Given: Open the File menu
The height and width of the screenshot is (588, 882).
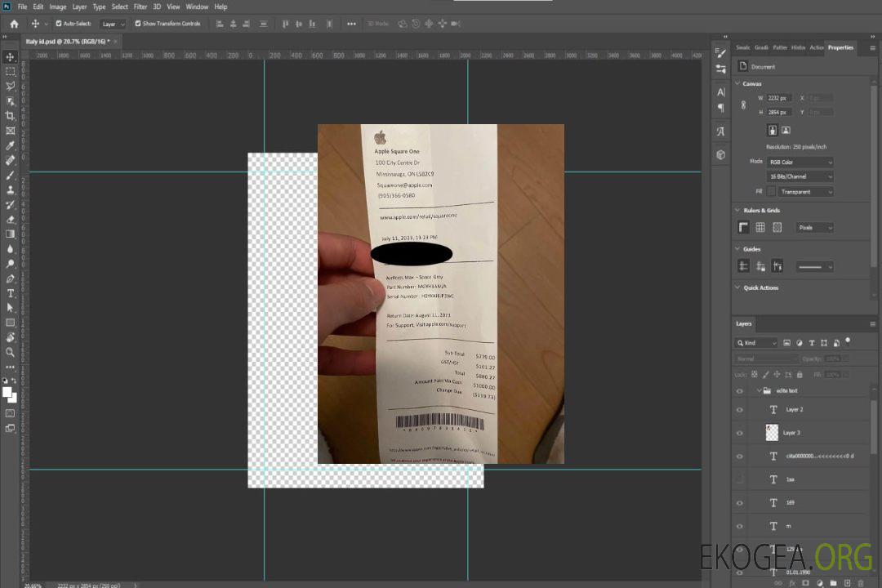Looking at the screenshot, I should click(x=23, y=7).
